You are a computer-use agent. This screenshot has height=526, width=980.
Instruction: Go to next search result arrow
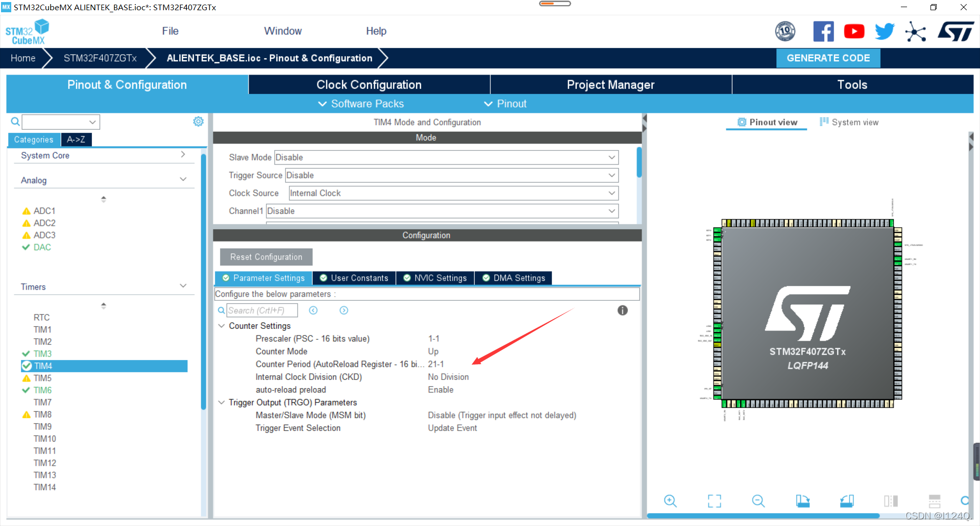344,310
